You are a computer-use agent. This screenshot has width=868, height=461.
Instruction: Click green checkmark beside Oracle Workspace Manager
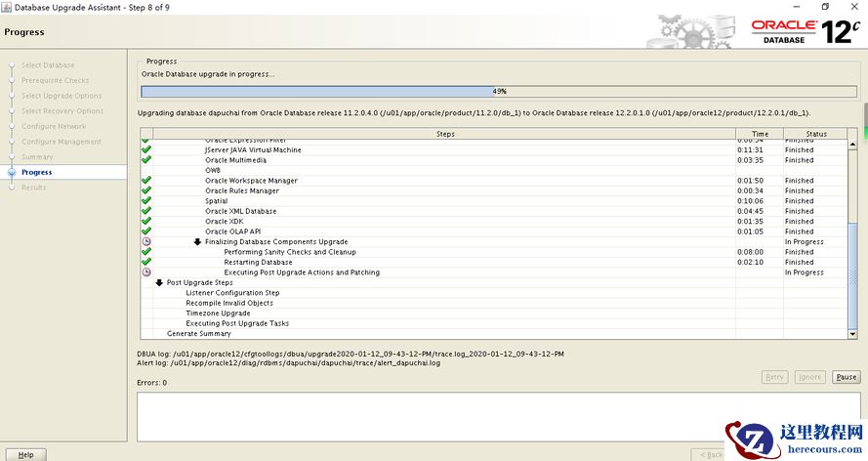(146, 181)
